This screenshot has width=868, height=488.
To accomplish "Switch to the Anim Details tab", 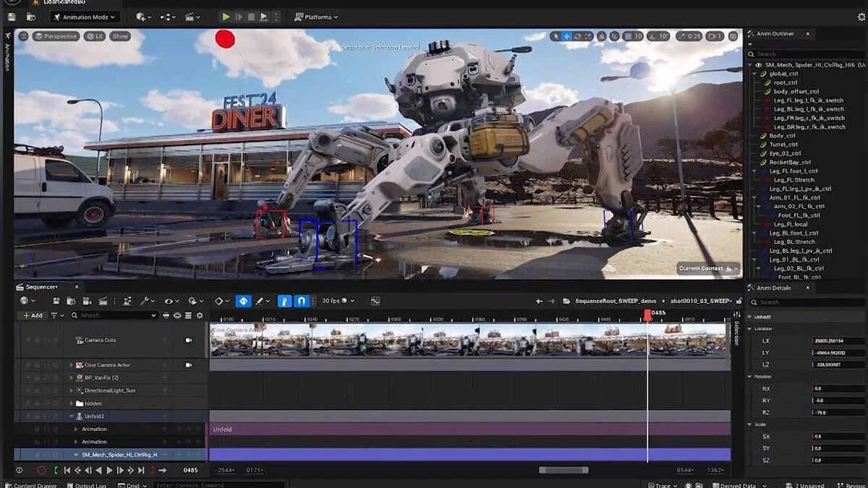I will [774, 288].
